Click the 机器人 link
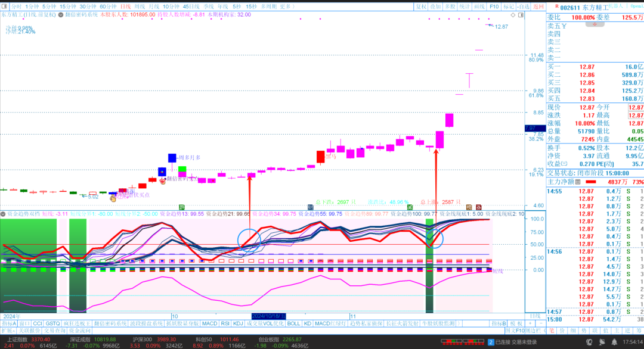 coord(615,6)
